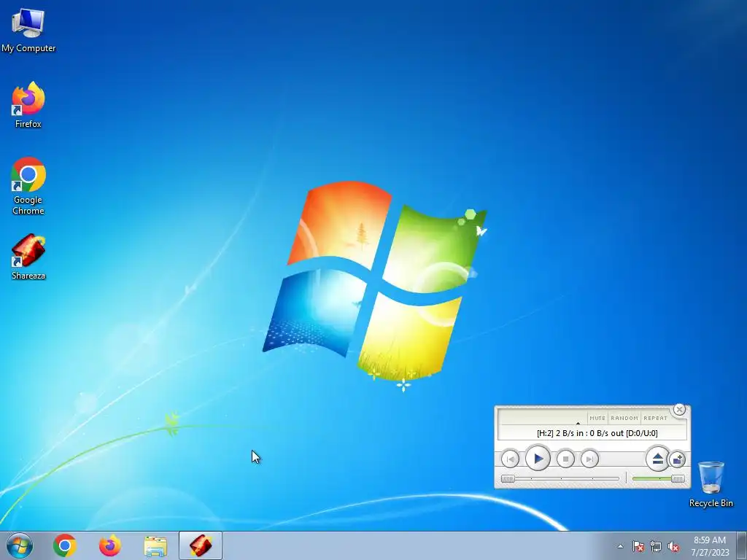The width and height of the screenshot is (747, 560).
Task: Open network status tray icon
Action: tap(656, 546)
